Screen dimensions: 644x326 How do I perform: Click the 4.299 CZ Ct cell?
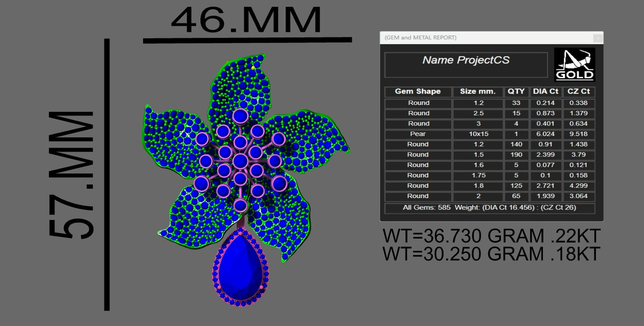click(x=579, y=186)
